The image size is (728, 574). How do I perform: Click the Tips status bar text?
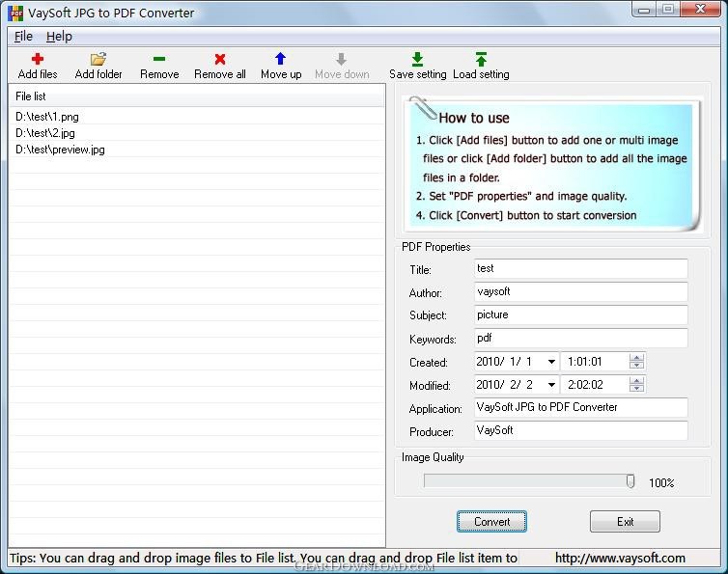pos(264,558)
